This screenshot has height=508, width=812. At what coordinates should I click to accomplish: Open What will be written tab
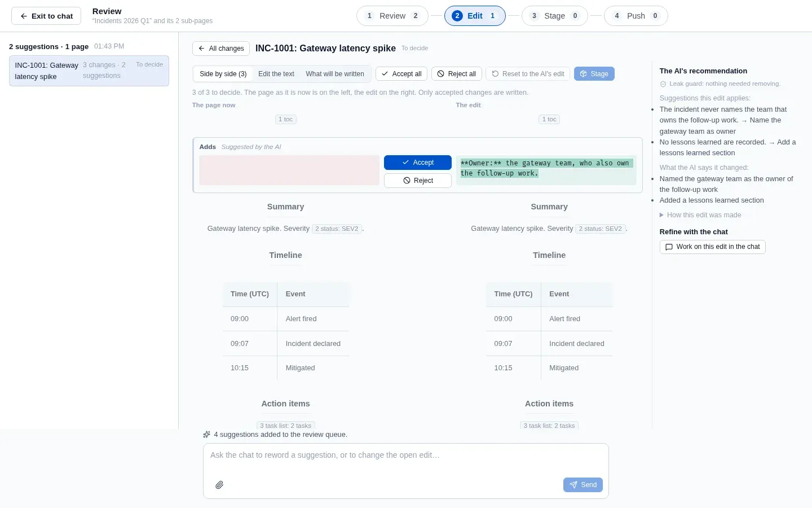tap(335, 74)
